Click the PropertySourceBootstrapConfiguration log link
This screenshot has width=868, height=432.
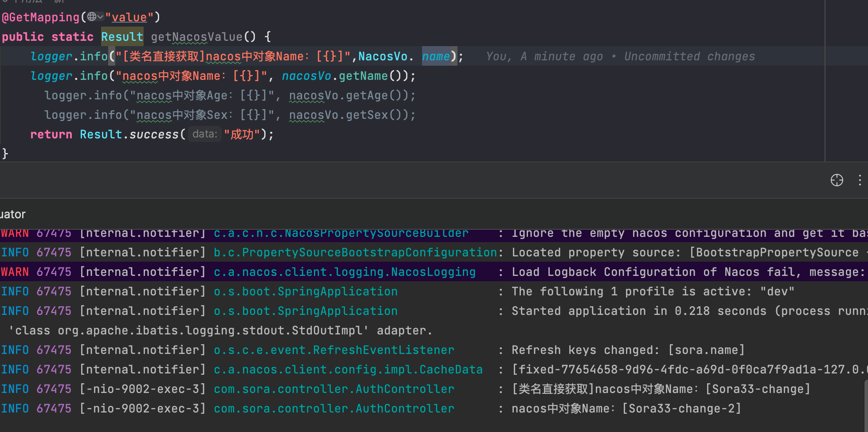click(x=355, y=252)
